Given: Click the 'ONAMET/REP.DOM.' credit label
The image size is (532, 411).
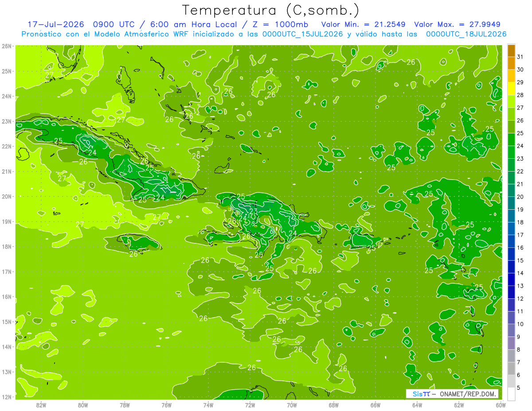Looking at the screenshot, I should [x=467, y=394].
